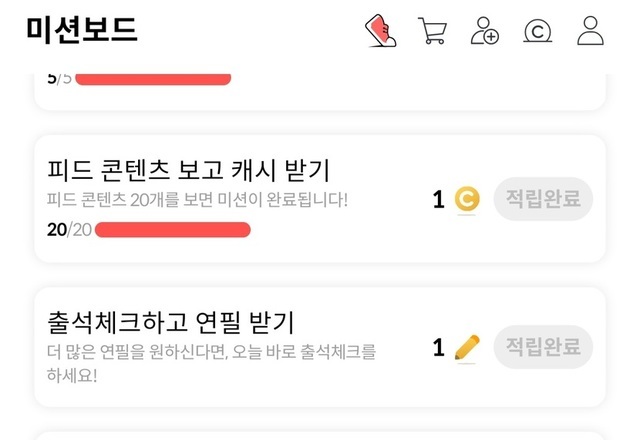Click the 미션보드 page title
640x440 pixels.
tap(82, 31)
